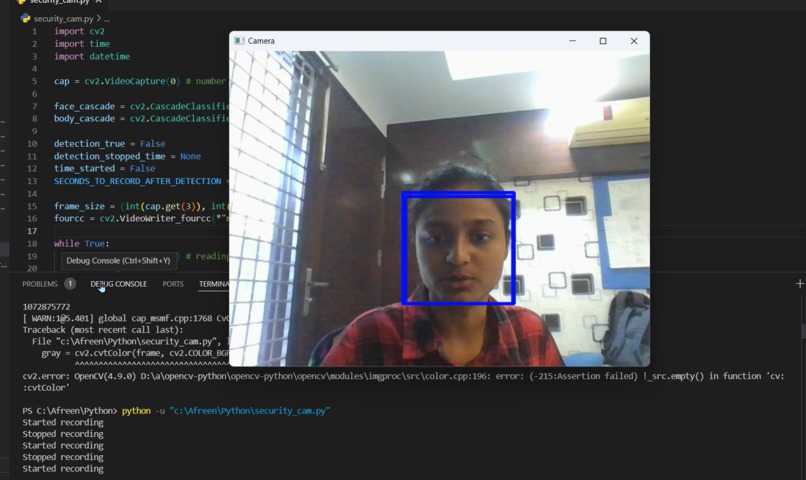Close the Camera window
The image size is (806, 480).
(x=634, y=41)
